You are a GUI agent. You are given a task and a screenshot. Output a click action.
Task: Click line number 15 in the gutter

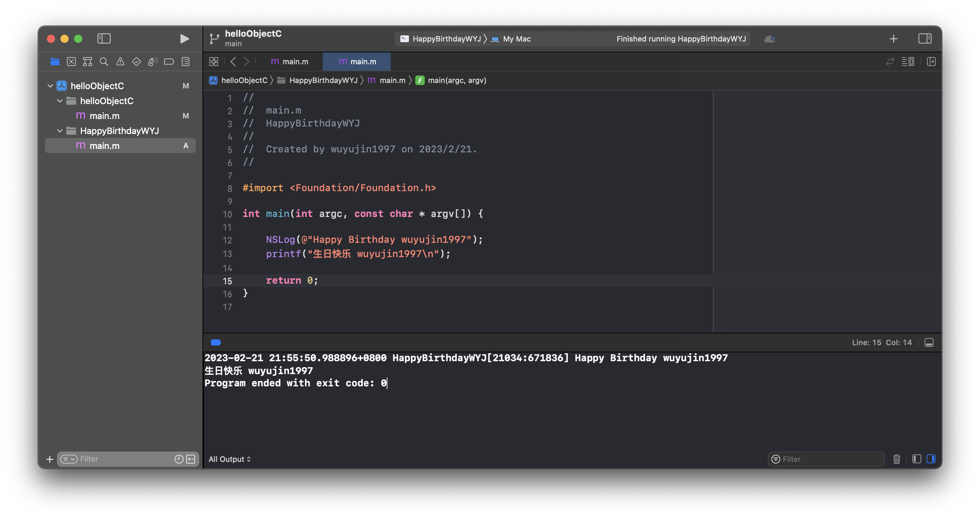[227, 281]
